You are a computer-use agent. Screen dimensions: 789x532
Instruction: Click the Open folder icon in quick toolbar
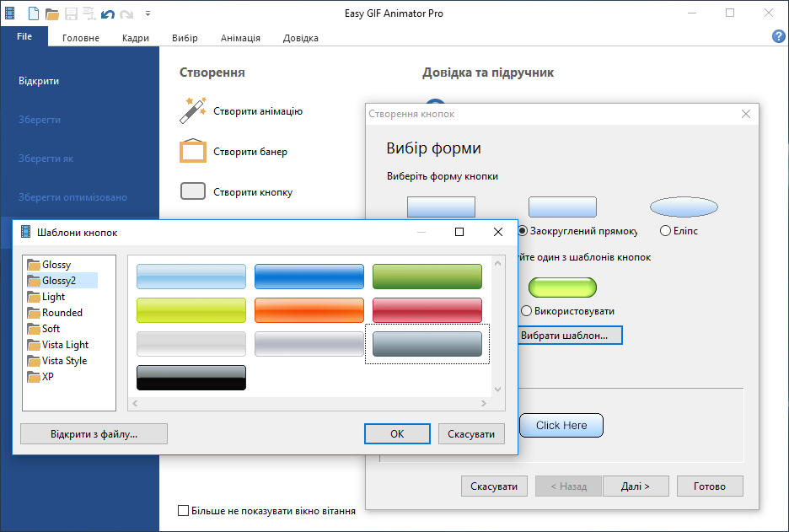point(52,14)
